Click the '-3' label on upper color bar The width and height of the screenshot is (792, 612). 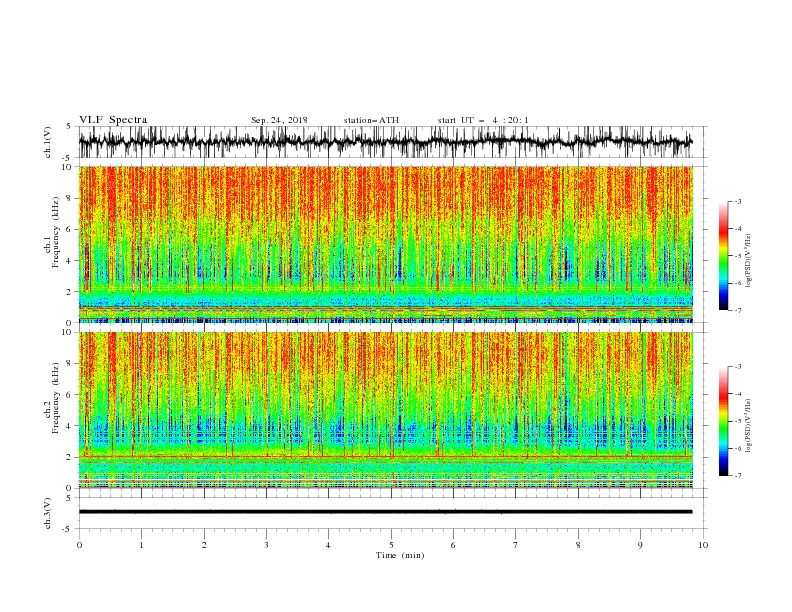coord(738,201)
